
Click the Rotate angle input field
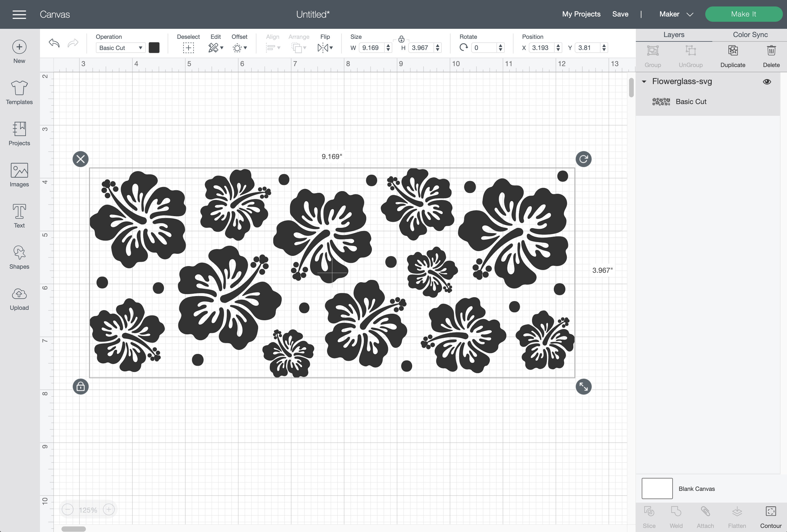tap(484, 48)
